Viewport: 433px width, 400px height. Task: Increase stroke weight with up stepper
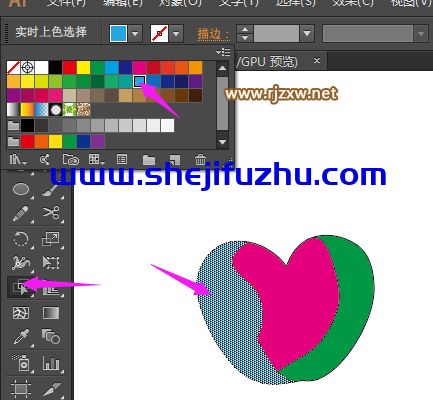[x=245, y=29]
